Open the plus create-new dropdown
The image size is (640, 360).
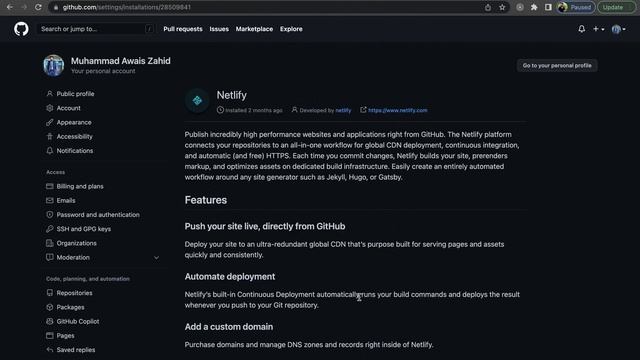point(598,29)
